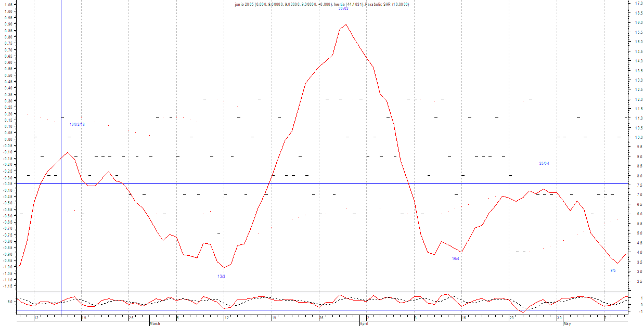Click the '50' label of lower oscillator panel
644x326 pixels.
pos(10,302)
